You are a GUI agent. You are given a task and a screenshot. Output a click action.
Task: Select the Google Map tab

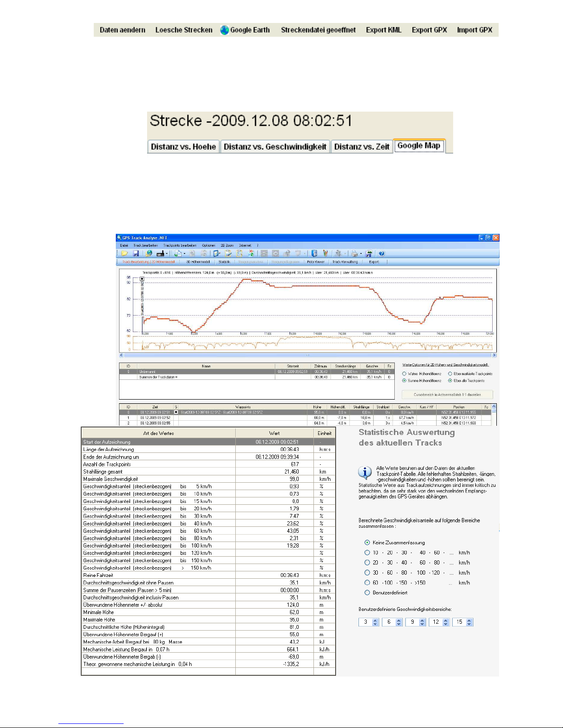(x=419, y=146)
